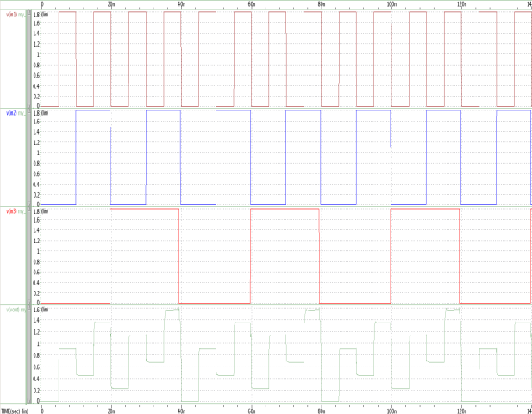This screenshot has height=414, width=532.
Task: Click scroll-down arrow in v(in3) pane
Action: tap(29, 303)
